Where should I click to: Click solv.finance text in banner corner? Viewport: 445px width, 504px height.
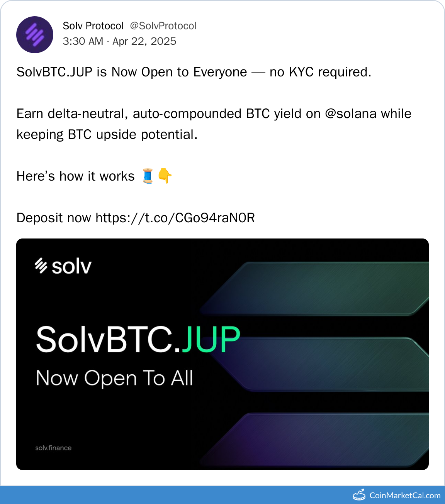(53, 448)
